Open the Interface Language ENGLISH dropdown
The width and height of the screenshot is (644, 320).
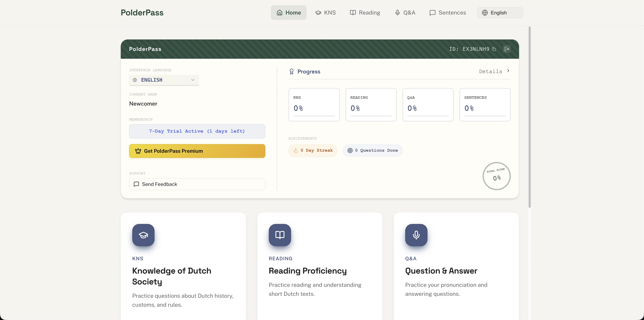pos(164,80)
